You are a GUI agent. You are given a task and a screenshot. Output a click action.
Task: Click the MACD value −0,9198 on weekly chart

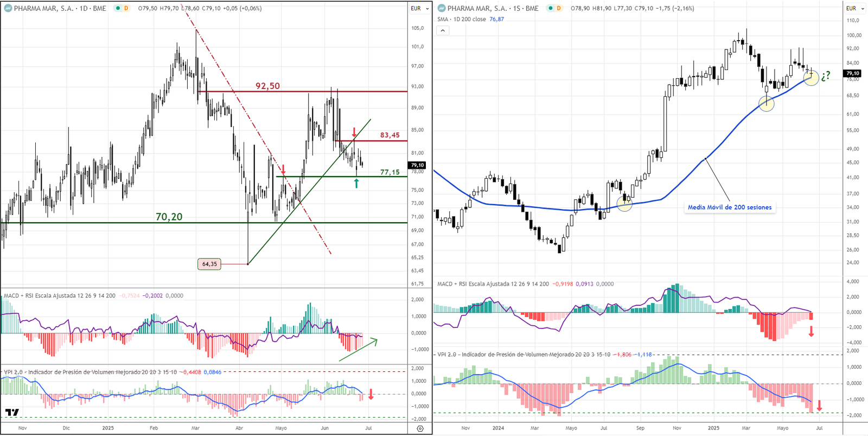click(x=563, y=284)
